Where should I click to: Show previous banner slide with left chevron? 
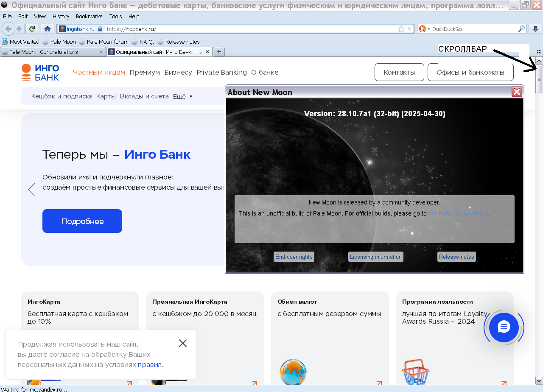pos(31,190)
